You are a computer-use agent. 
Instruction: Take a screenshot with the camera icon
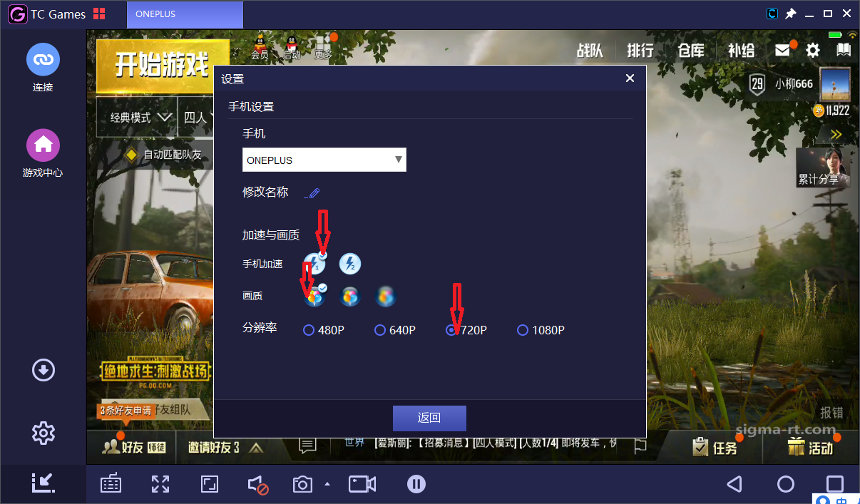click(302, 484)
